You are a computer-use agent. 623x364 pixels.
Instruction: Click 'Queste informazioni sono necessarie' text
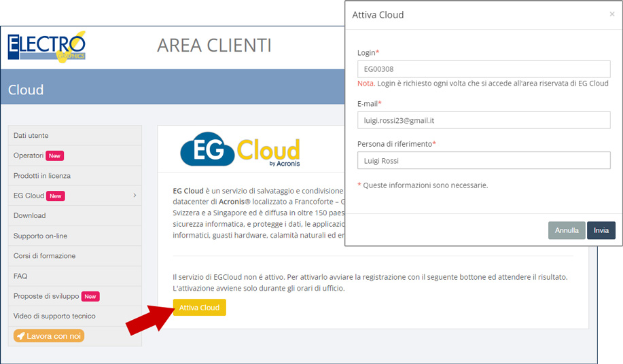coord(423,185)
